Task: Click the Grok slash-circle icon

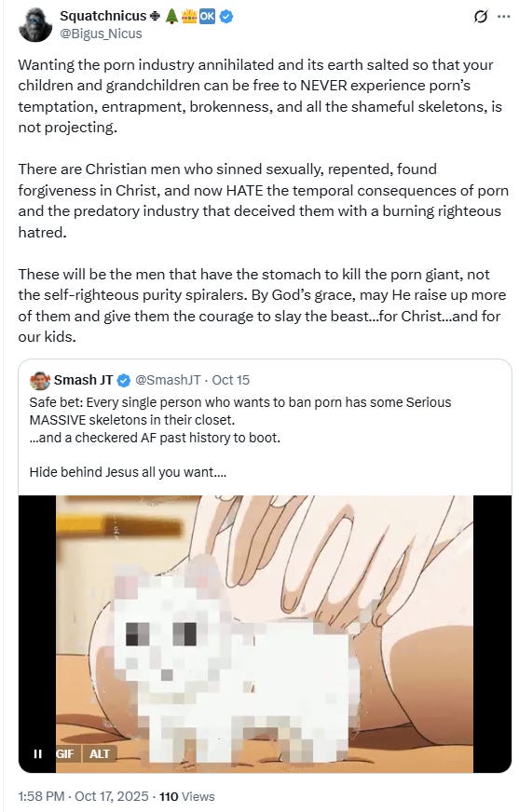Action: tap(481, 17)
